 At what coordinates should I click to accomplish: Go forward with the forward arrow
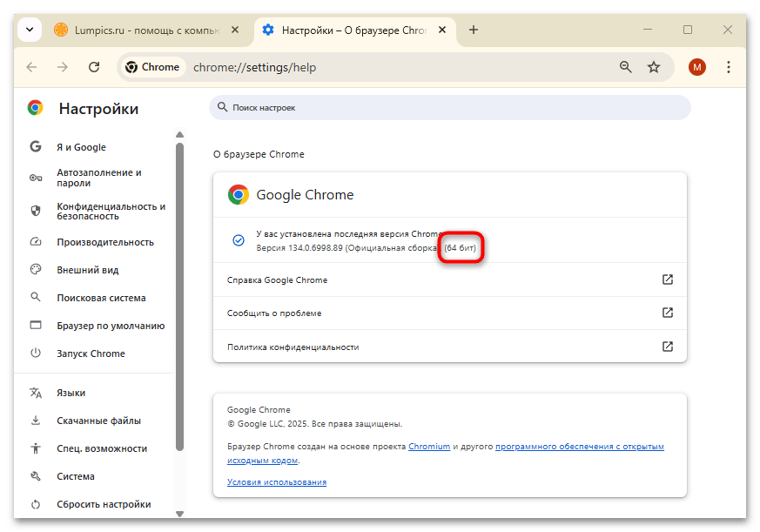(63, 67)
